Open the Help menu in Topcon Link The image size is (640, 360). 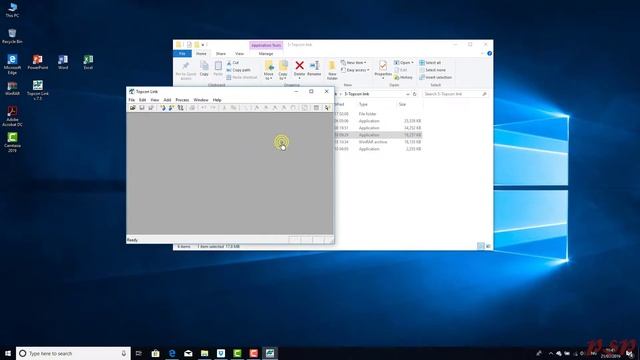tap(217, 100)
